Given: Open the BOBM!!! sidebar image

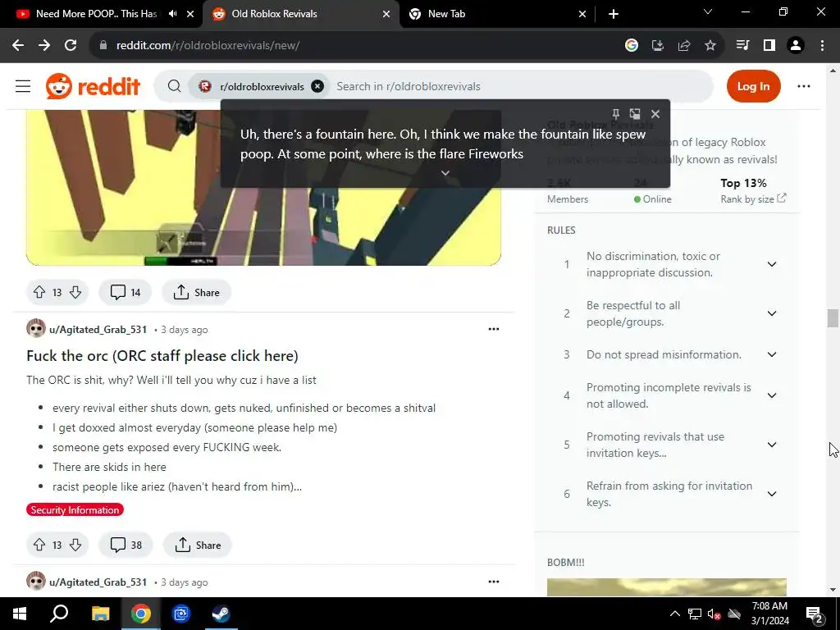Looking at the screenshot, I should tap(667, 587).
